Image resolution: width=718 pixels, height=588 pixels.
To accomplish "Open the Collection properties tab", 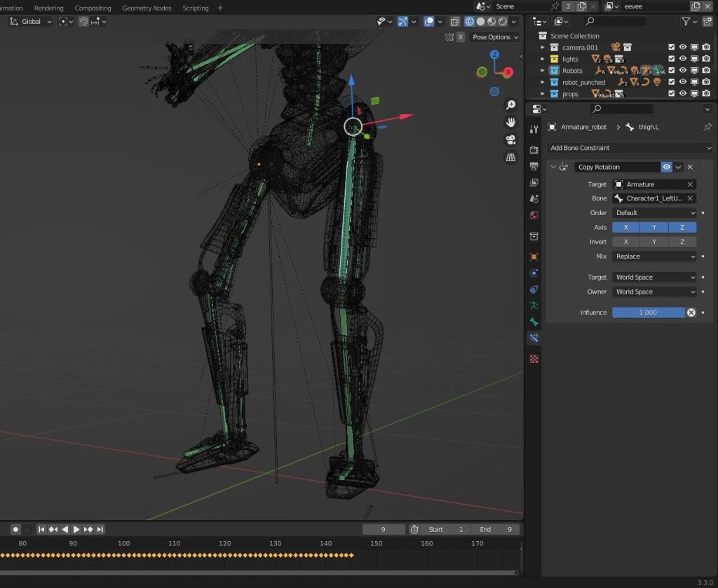I will pos(534,236).
